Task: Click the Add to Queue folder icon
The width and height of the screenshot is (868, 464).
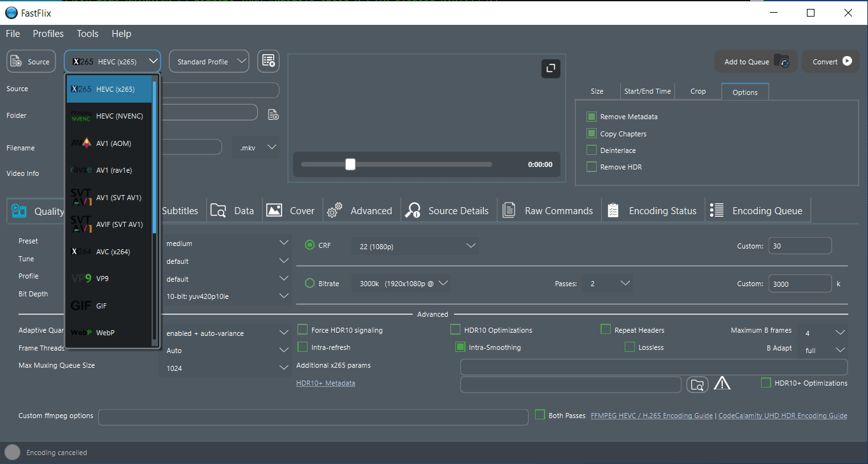Action: pos(781,61)
